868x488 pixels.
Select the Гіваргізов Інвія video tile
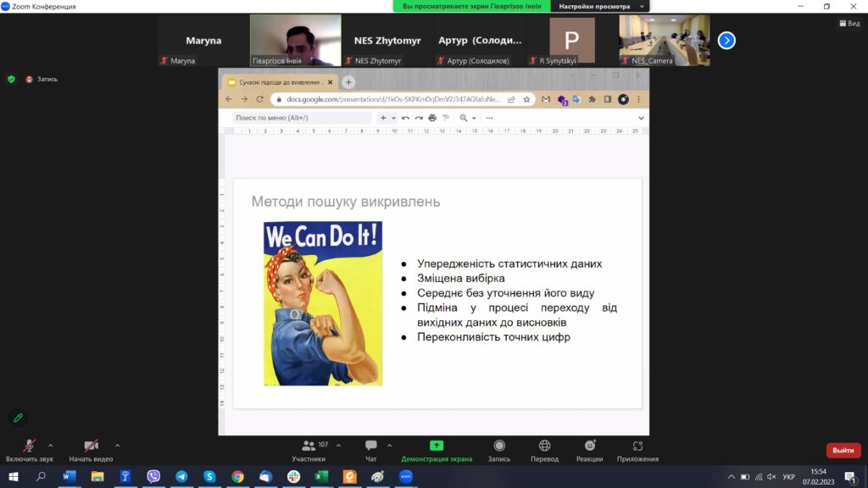tap(296, 41)
